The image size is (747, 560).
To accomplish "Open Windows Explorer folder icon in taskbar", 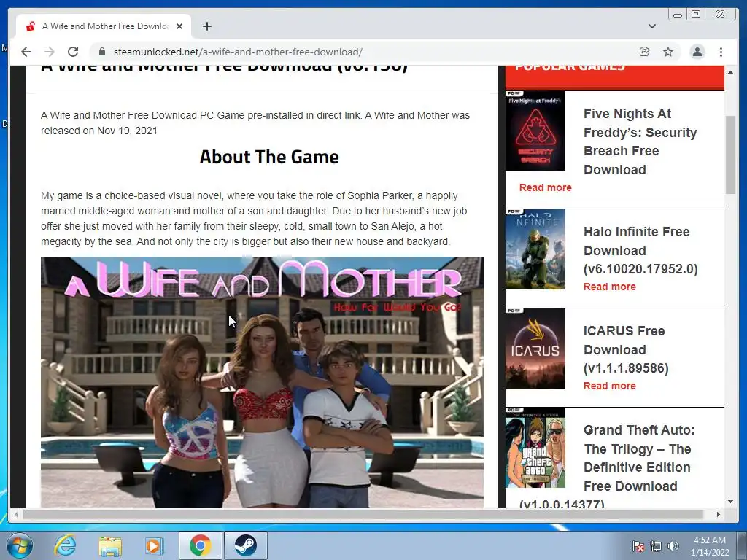I will [111, 545].
